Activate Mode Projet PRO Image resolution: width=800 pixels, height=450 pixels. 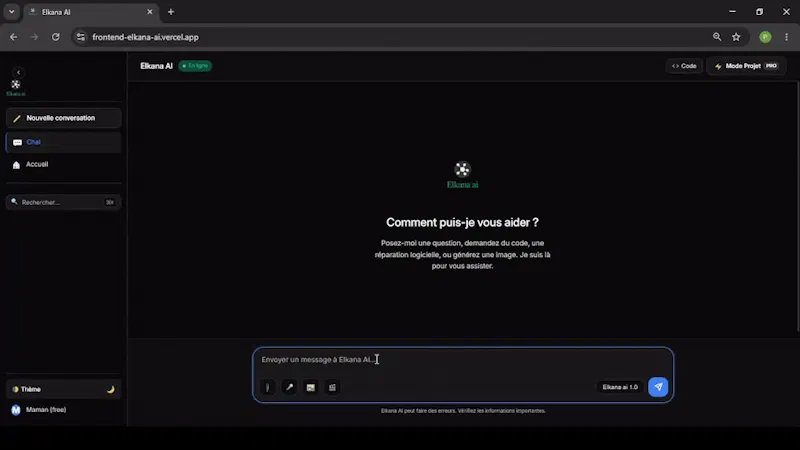tap(746, 66)
